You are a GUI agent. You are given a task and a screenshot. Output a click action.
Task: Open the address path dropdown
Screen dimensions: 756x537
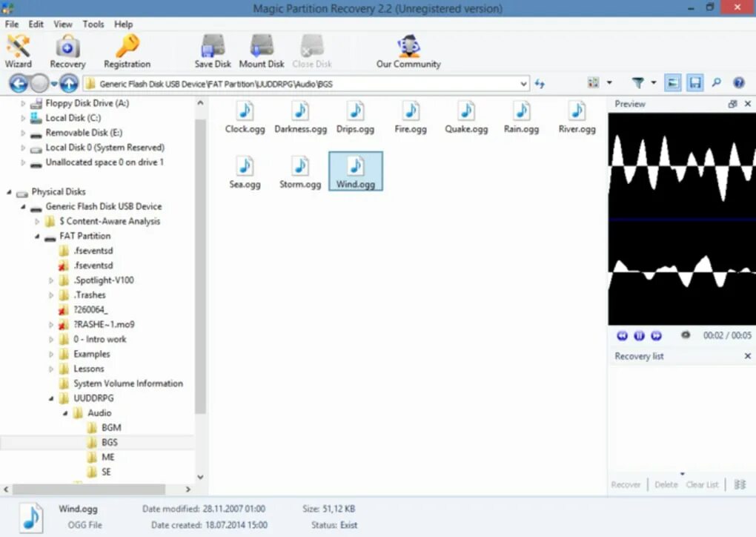point(523,84)
